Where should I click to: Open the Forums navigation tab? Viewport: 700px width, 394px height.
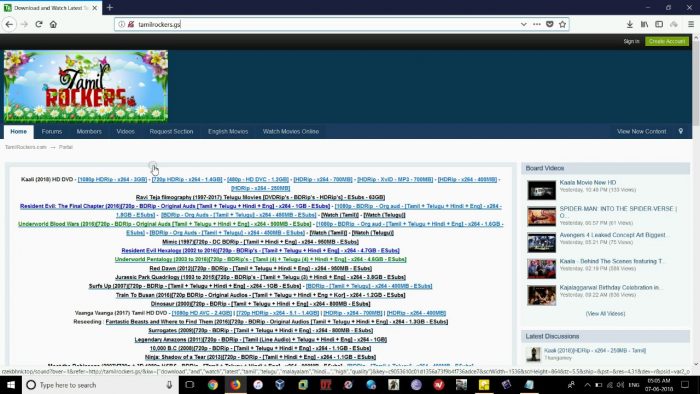(52, 131)
